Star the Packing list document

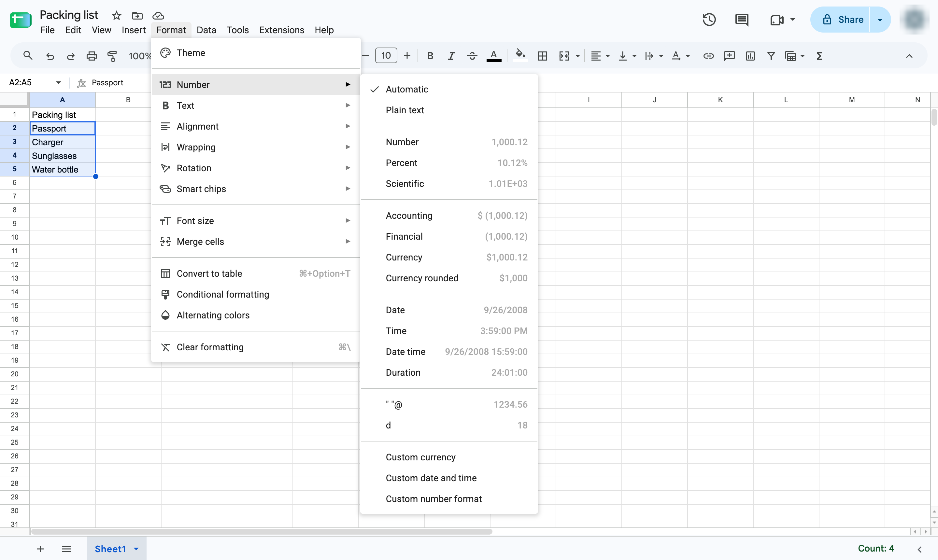point(116,16)
